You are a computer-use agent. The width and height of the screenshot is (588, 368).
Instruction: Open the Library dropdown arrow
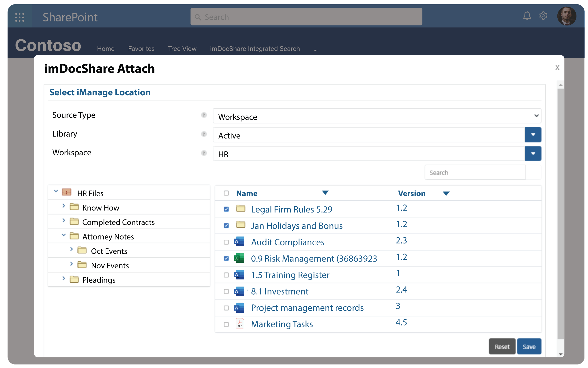(533, 135)
